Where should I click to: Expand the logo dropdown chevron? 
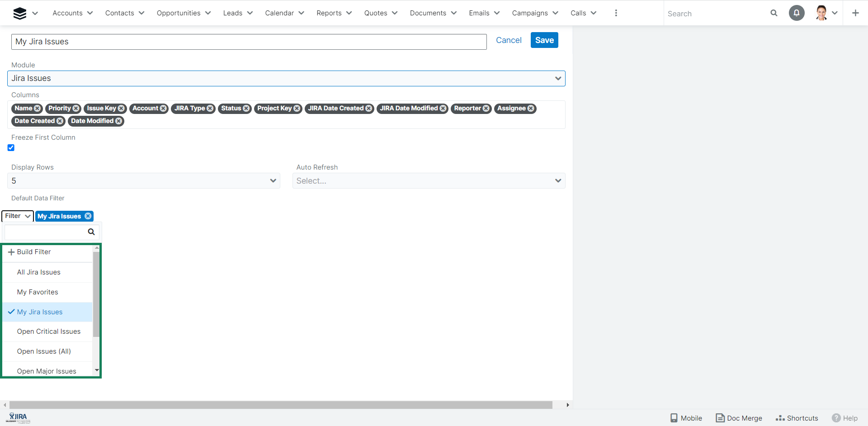tap(35, 13)
